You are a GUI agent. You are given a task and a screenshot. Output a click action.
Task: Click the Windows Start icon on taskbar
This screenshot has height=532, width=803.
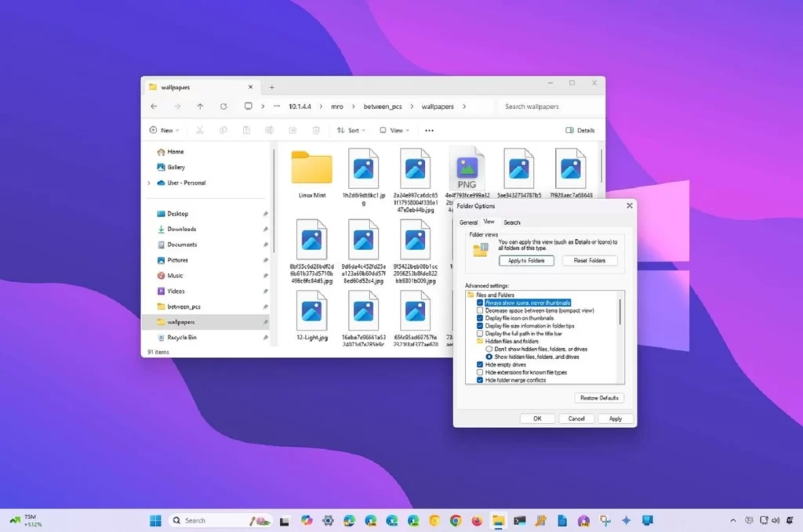(155, 520)
